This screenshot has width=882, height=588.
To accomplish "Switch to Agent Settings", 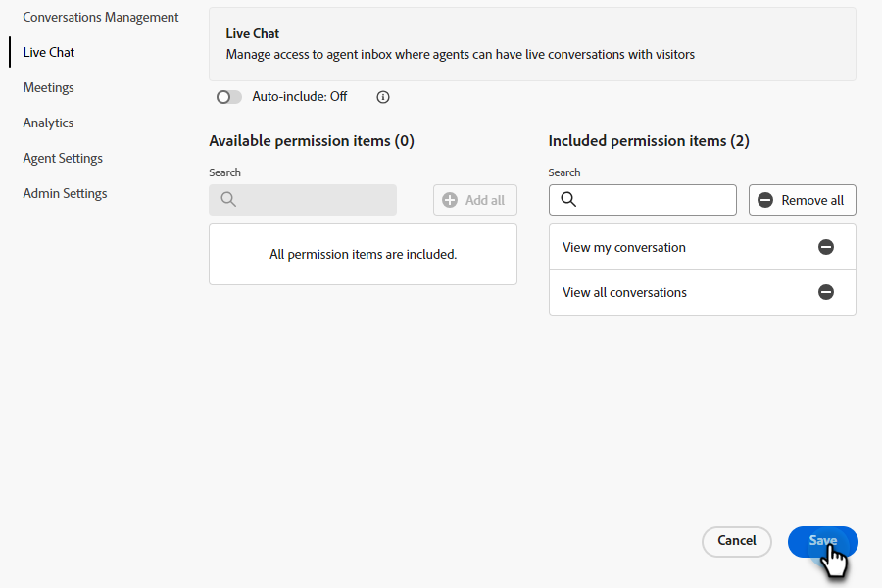I will [x=63, y=158].
